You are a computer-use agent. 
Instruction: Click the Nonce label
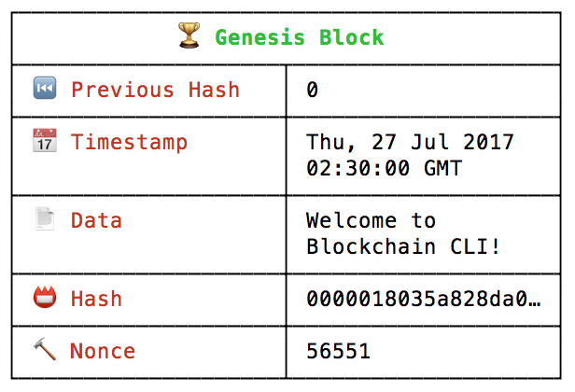click(x=103, y=351)
